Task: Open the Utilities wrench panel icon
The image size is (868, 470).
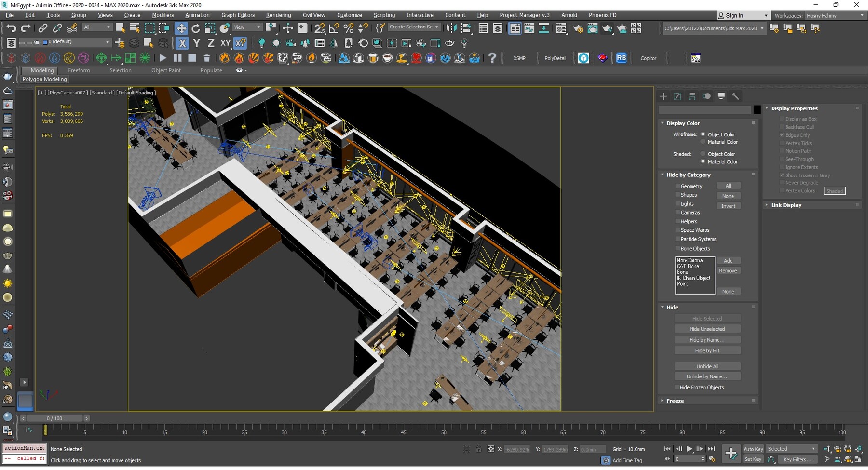Action: [735, 96]
